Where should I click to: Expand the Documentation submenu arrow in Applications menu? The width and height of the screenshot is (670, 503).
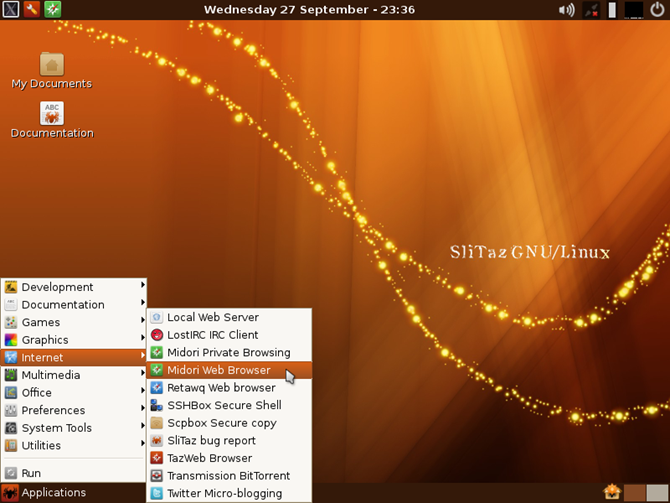point(143,302)
